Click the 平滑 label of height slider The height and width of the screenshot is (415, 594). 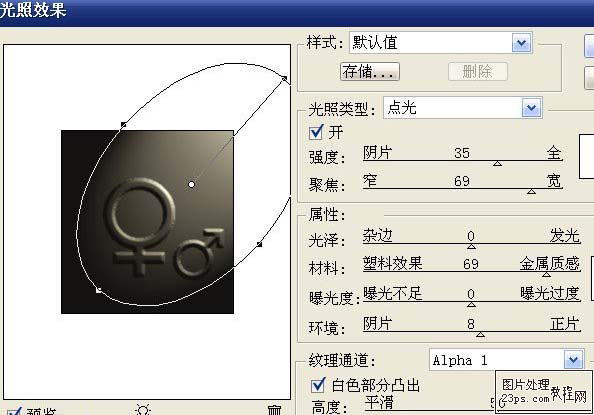(x=379, y=402)
